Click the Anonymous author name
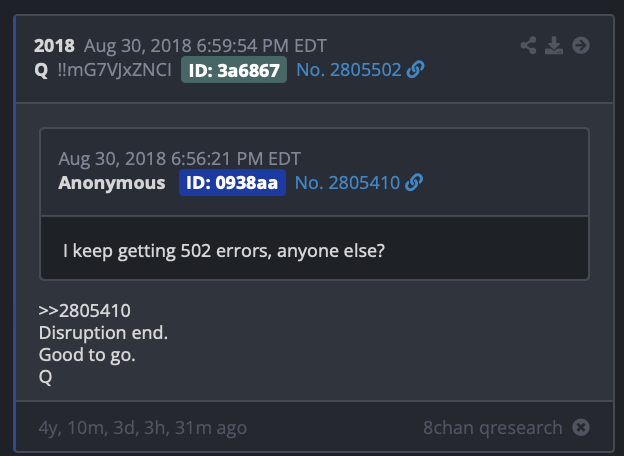 tap(112, 183)
